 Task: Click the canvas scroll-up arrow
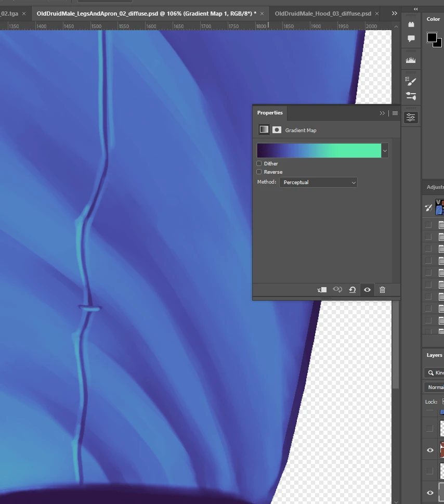click(x=396, y=27)
